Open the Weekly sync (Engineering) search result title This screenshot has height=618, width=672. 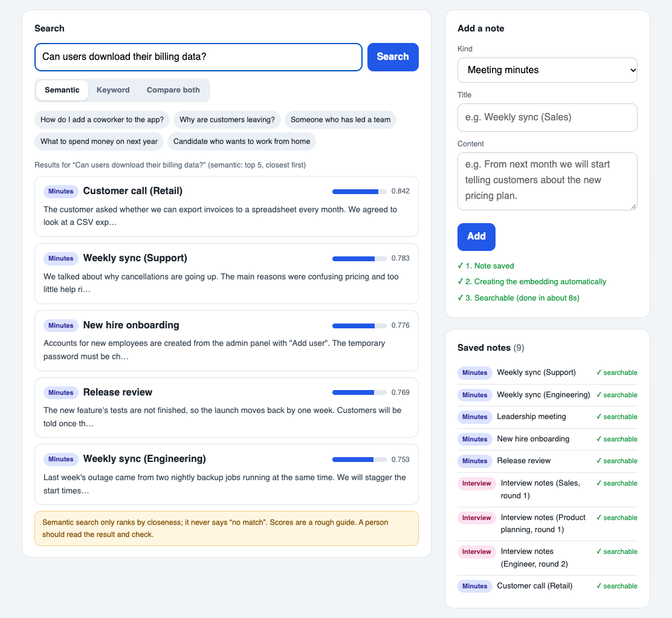point(144,459)
